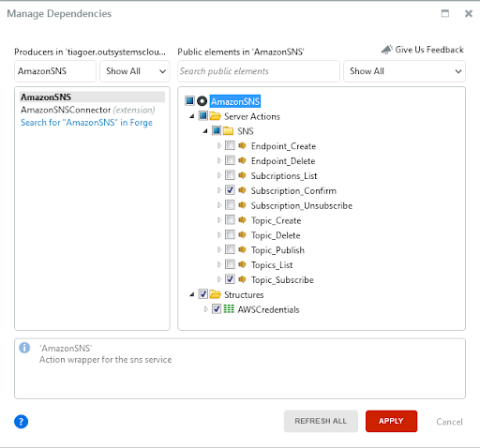Image resolution: width=480 pixels, height=448 pixels.
Task: Check the Endpoint_Delete checkbox
Action: pyautogui.click(x=230, y=160)
